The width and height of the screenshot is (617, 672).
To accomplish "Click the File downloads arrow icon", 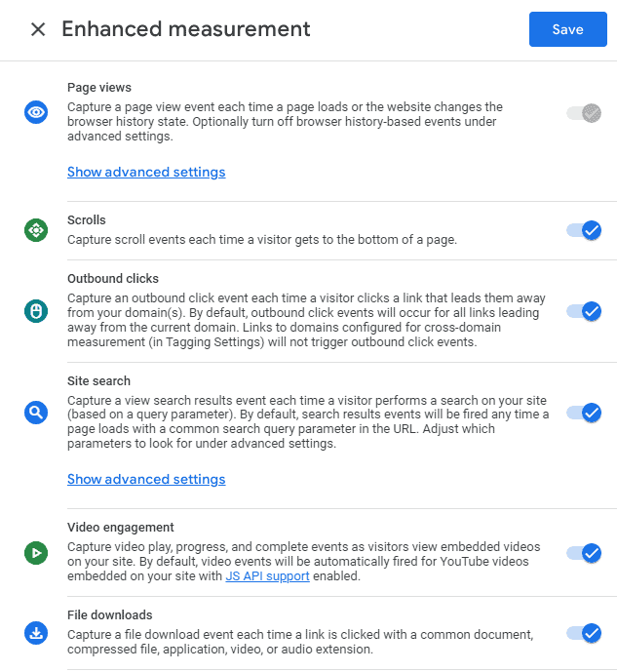I will pyautogui.click(x=36, y=634).
